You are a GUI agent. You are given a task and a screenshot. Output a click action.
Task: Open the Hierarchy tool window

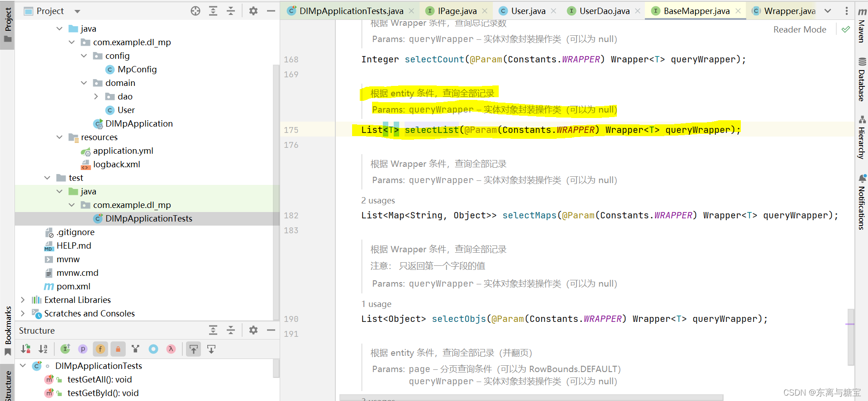[x=862, y=137]
